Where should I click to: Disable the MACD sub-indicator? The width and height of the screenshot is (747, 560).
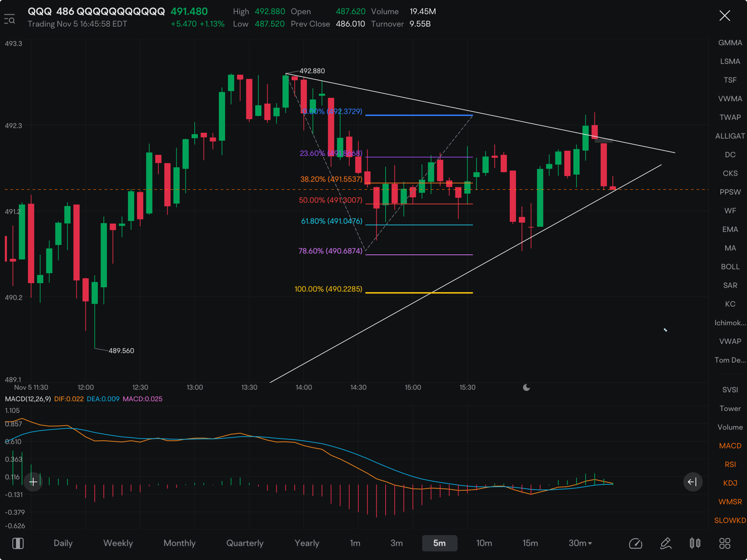click(730, 446)
